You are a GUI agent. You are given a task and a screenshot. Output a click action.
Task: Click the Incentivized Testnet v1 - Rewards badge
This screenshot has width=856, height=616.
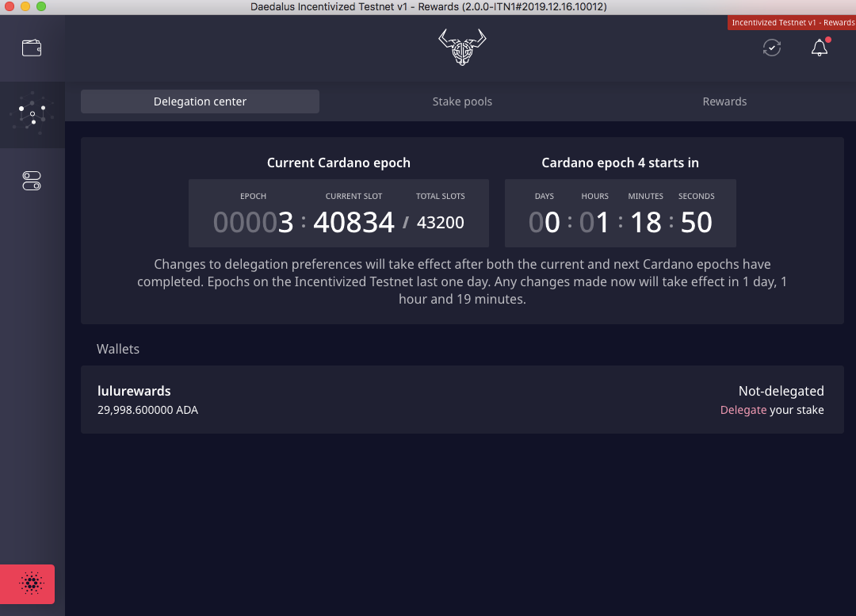[x=792, y=22]
